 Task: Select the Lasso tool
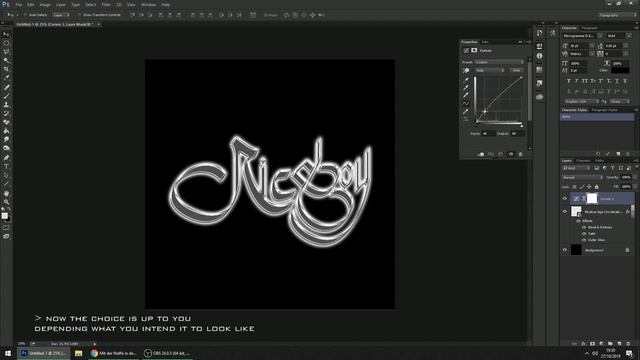coord(6,52)
